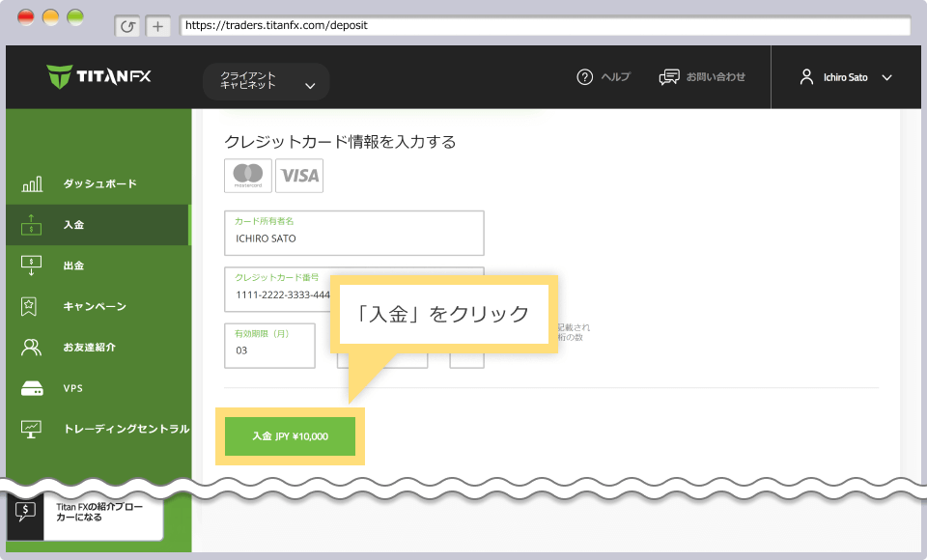Open トレーディングセントラル chart icon
Viewport: 927px width, 560px height.
(x=29, y=427)
